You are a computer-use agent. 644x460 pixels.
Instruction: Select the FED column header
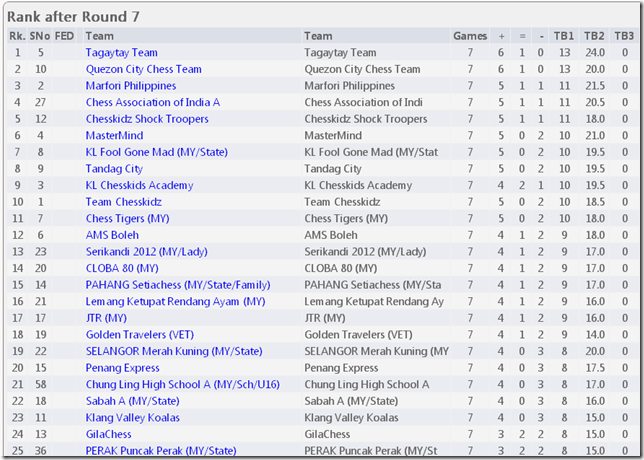click(64, 36)
